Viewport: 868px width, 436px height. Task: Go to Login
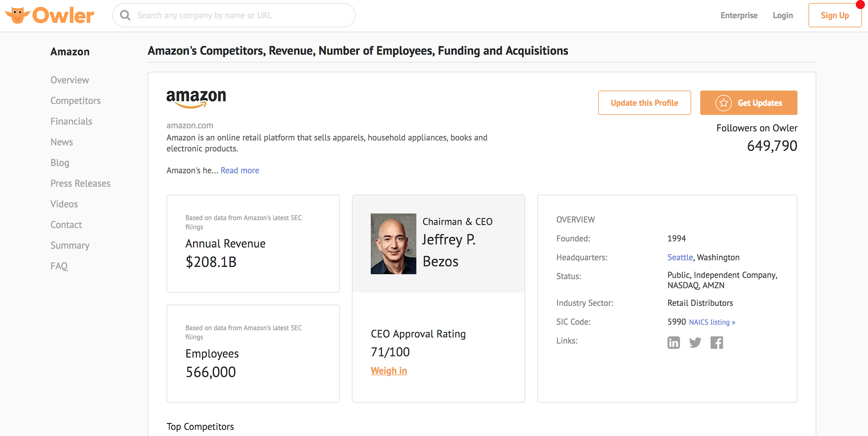pos(783,15)
